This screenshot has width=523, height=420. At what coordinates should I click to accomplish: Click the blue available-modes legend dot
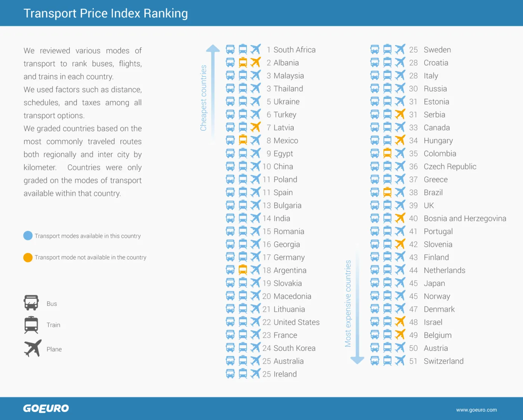point(28,236)
